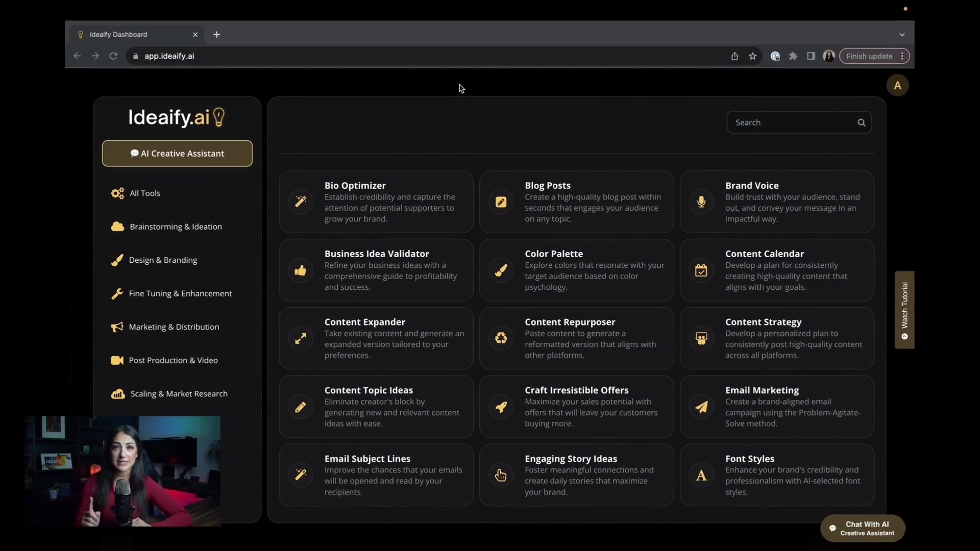Click the AI Creative Assistant button
Image resolution: width=980 pixels, height=551 pixels.
(177, 154)
